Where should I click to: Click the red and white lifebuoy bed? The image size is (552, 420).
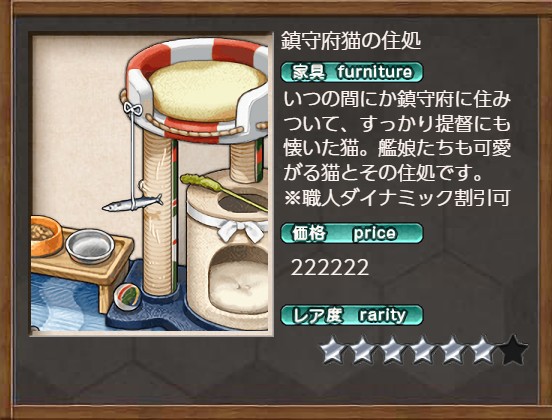coord(197,92)
